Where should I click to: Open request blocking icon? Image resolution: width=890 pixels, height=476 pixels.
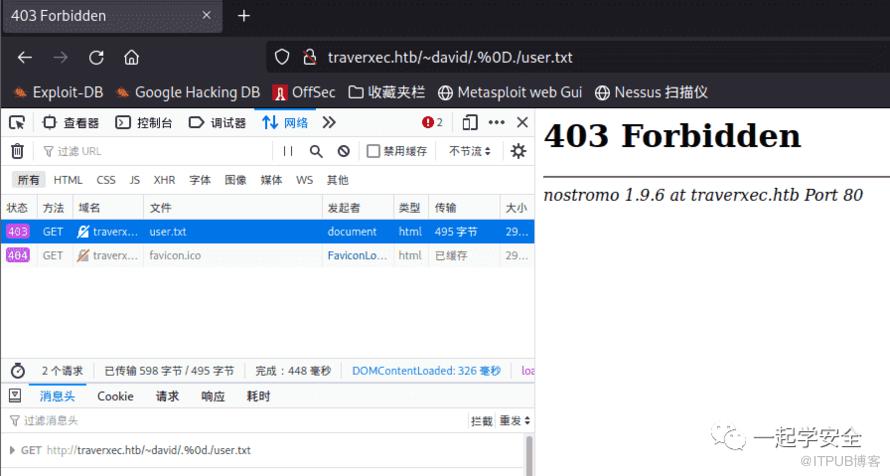tap(343, 151)
